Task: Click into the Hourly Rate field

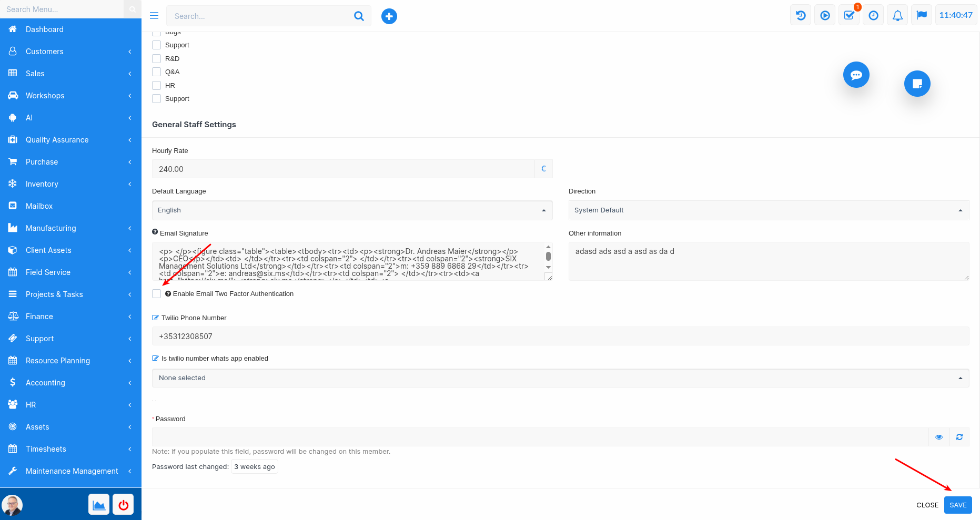Action: pyautogui.click(x=343, y=169)
